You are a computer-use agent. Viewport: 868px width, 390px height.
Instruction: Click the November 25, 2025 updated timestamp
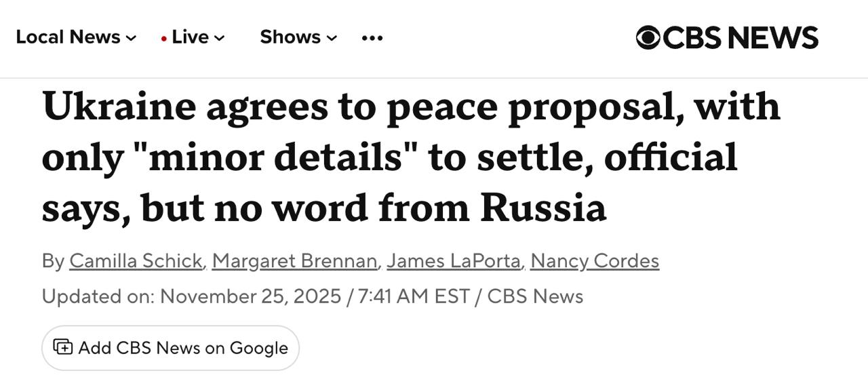coord(250,296)
